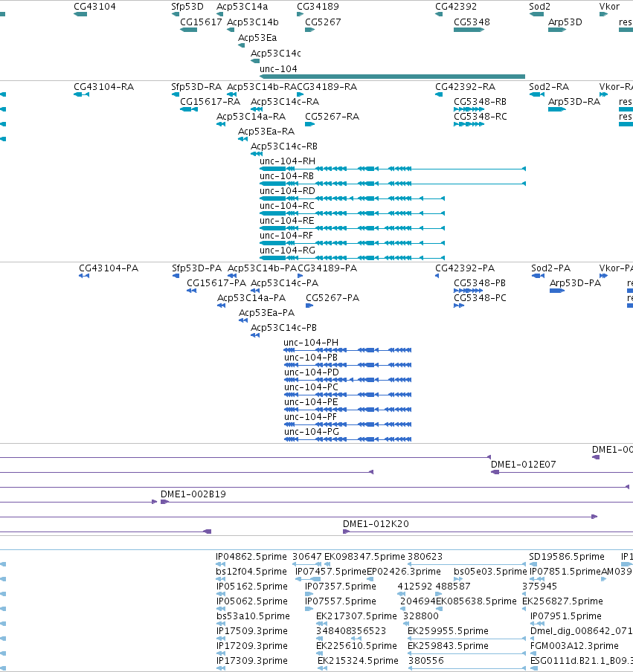The width and height of the screenshot is (633, 672).
Task: Click the unc-104-PC protein label
Action: (x=311, y=387)
